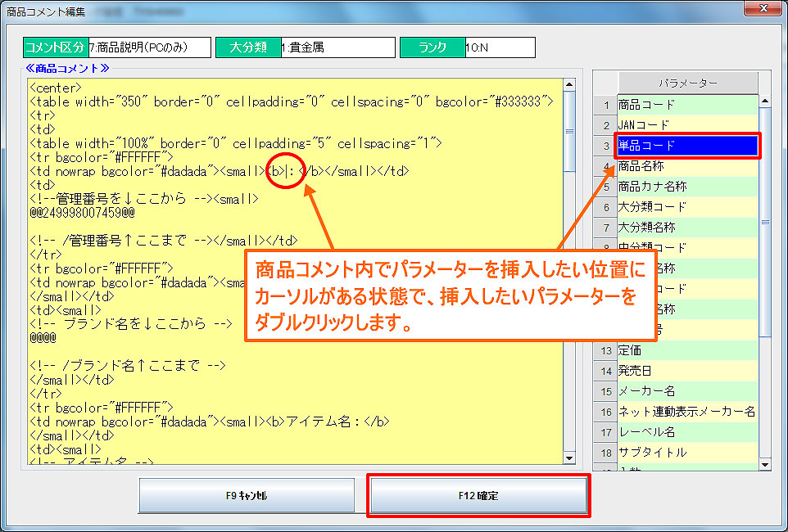The width and height of the screenshot is (788, 532).
Task: Pick the メーカー名 parameter
Action: (x=687, y=391)
